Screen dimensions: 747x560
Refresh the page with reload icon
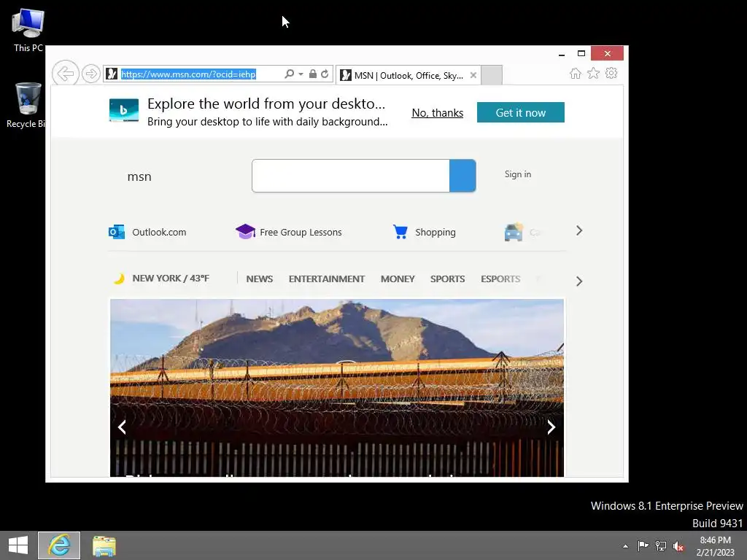coord(325,74)
